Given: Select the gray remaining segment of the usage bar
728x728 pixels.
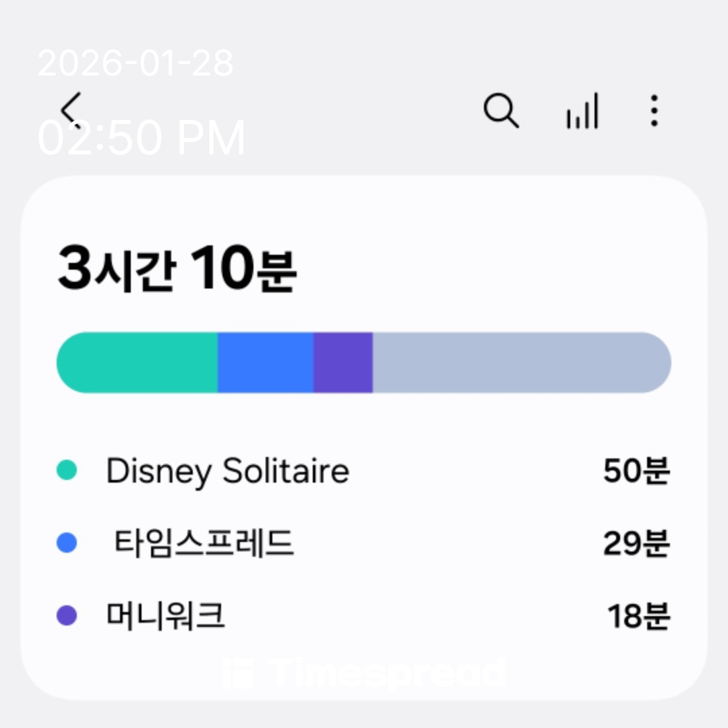Looking at the screenshot, I should tap(520, 362).
